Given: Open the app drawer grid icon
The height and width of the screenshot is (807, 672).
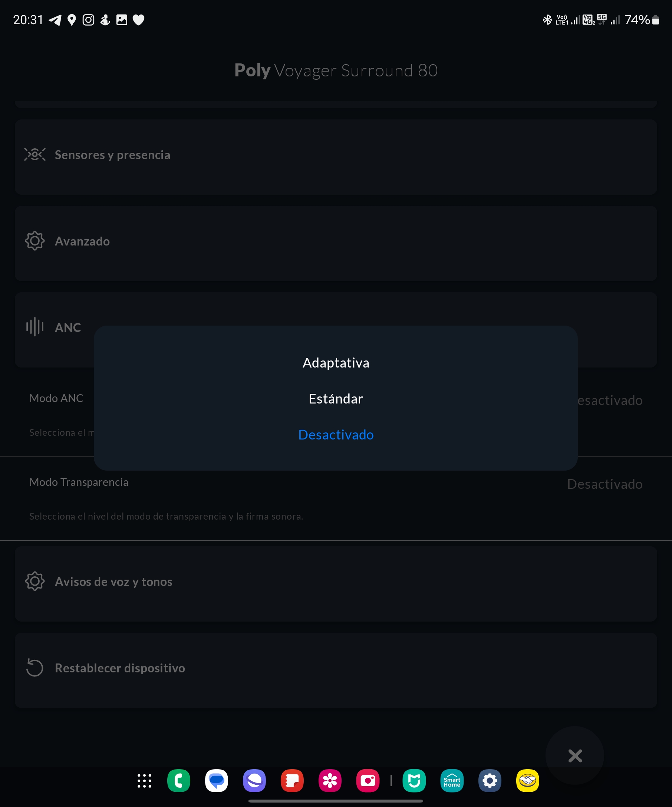Looking at the screenshot, I should [145, 781].
